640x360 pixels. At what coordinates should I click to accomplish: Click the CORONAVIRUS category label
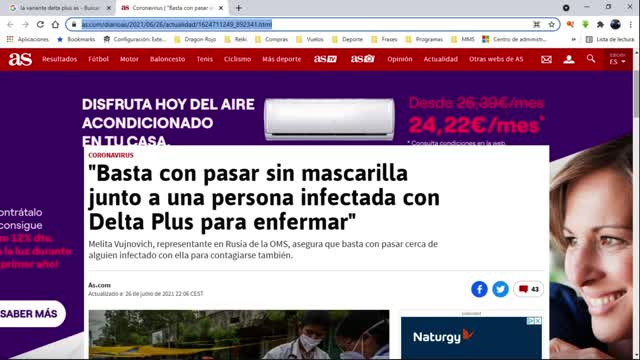(x=111, y=156)
